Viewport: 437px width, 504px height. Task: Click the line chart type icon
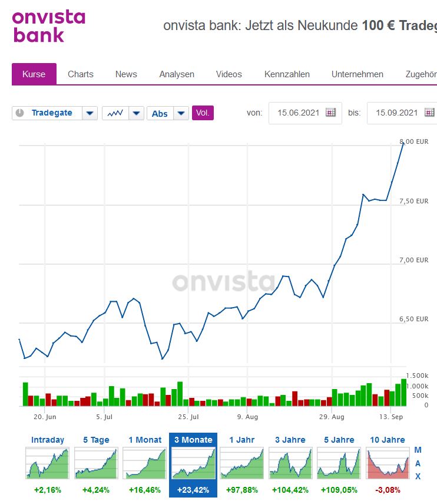click(x=115, y=113)
